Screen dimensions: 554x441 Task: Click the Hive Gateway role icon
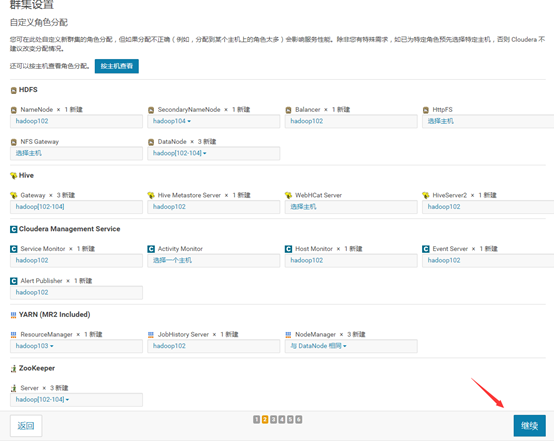click(14, 195)
